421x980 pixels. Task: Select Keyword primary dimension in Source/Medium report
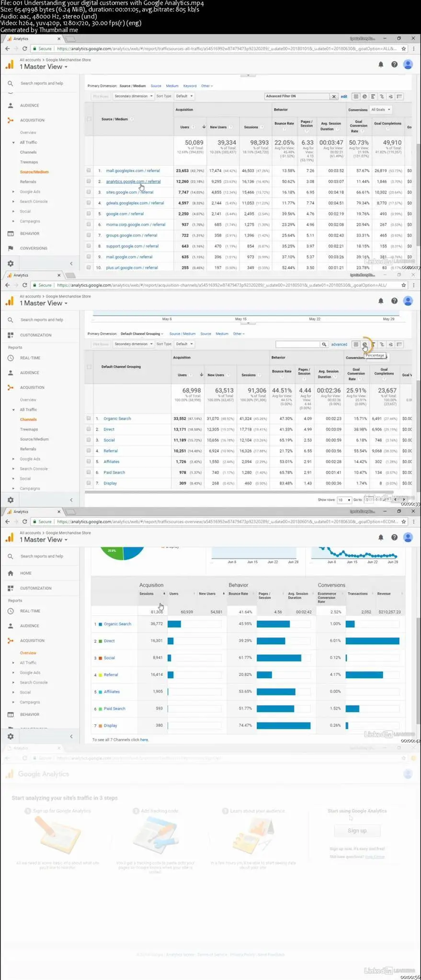[190, 86]
